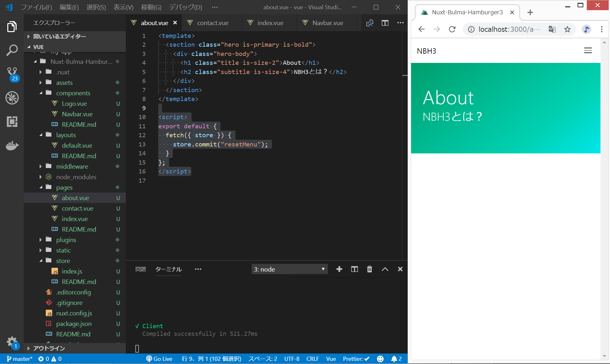This screenshot has height=364, width=610.
Task: Click the feedback smiley in status bar
Action: point(380,359)
